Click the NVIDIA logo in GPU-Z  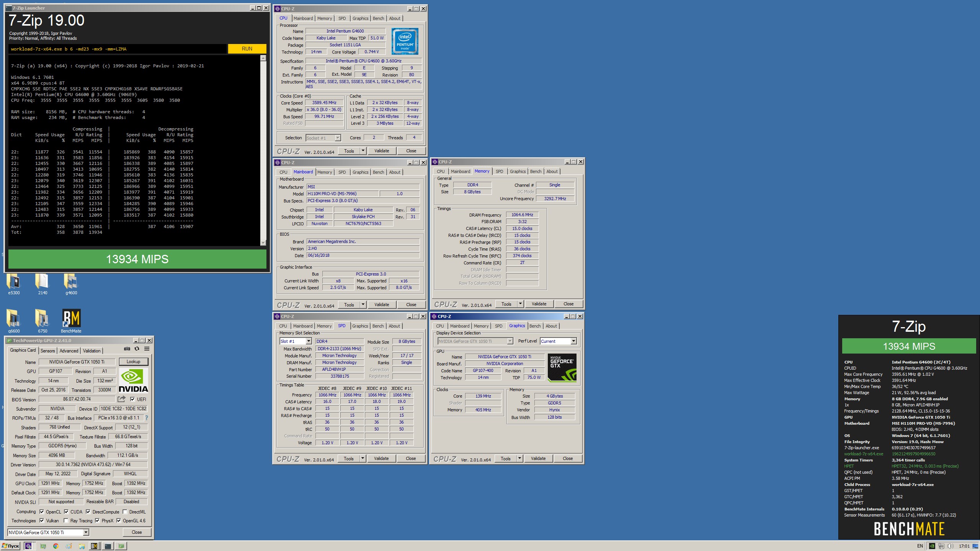[x=133, y=380]
